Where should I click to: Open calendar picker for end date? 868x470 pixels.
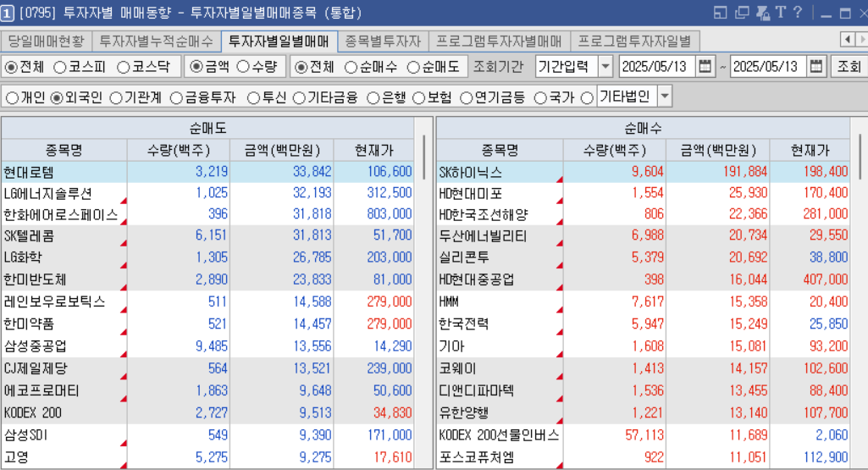click(816, 67)
